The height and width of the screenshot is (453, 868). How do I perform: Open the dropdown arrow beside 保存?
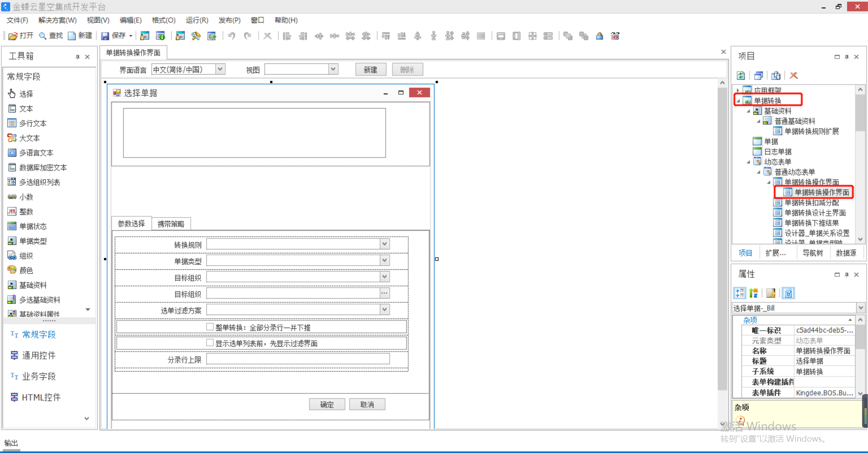[x=131, y=36]
